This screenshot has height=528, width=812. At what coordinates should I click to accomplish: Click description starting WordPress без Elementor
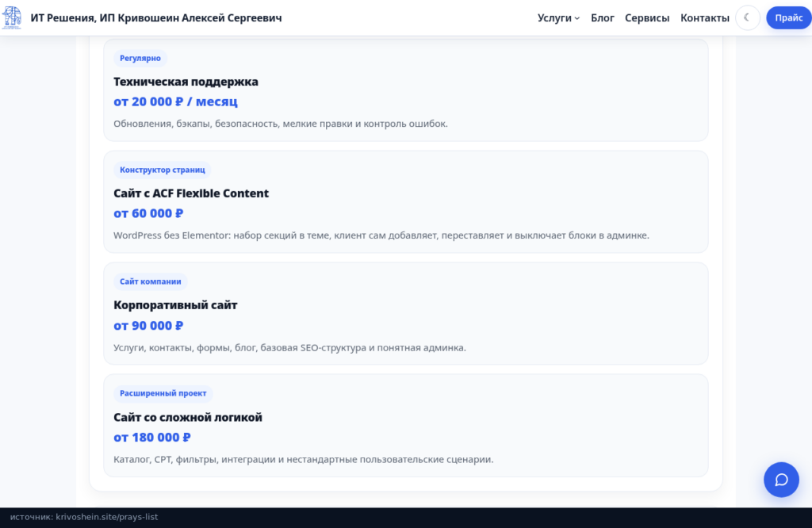[381, 235]
